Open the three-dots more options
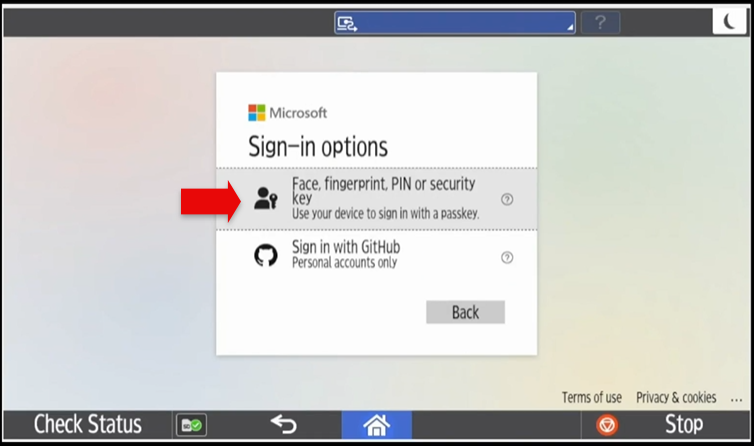The image size is (754, 446). (x=736, y=399)
